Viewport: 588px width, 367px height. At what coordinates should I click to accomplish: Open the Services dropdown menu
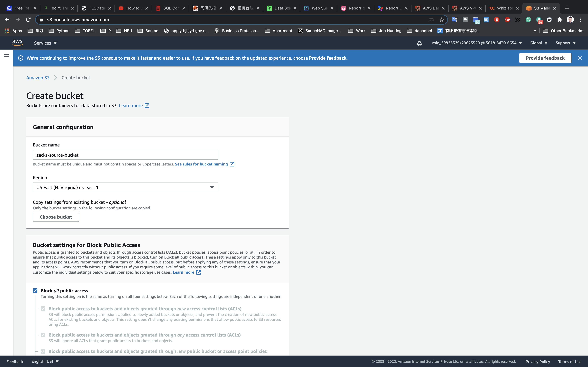45,43
